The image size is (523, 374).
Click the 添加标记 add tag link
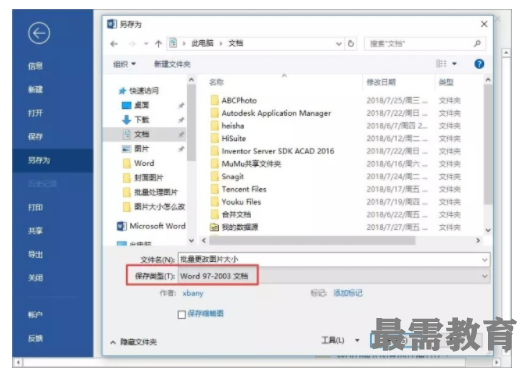[x=348, y=293]
